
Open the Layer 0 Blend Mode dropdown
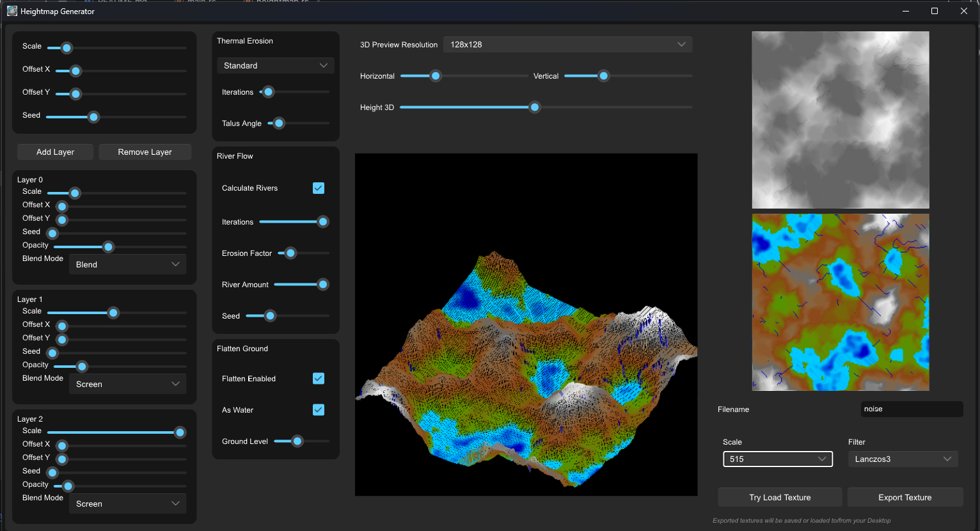[x=127, y=265]
